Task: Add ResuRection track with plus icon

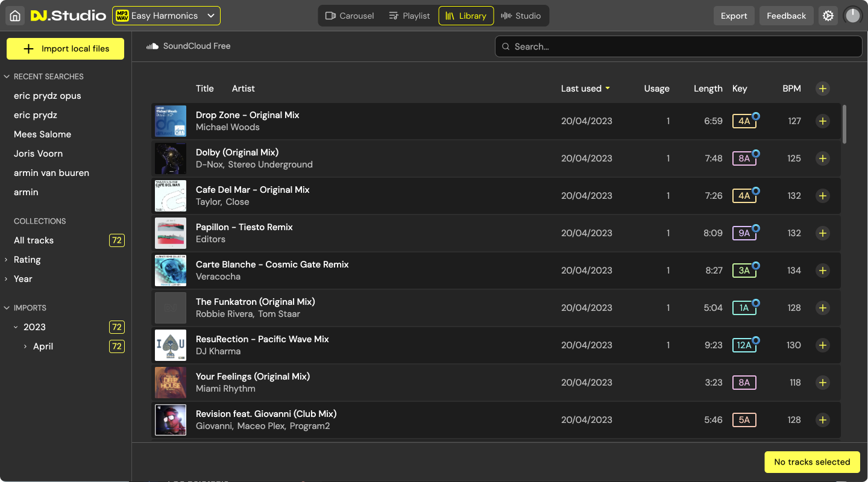Action: pos(823,345)
